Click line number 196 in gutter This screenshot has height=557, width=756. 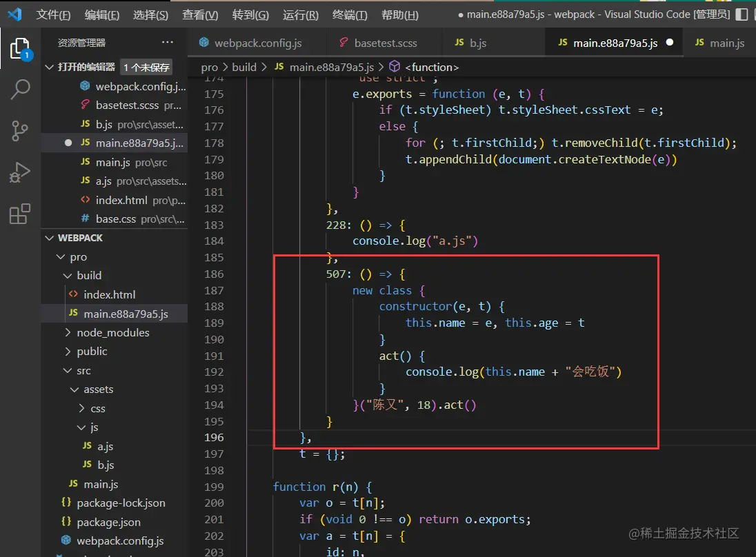(214, 437)
